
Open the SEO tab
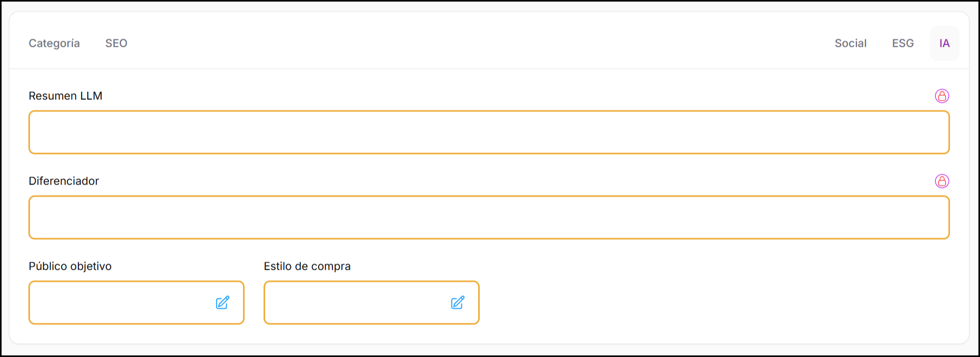[116, 43]
